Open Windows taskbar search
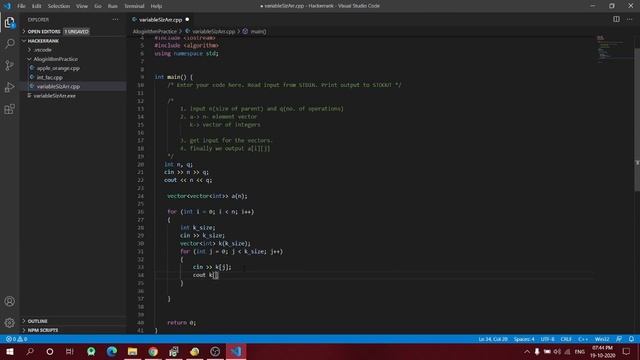 [x=30, y=351]
